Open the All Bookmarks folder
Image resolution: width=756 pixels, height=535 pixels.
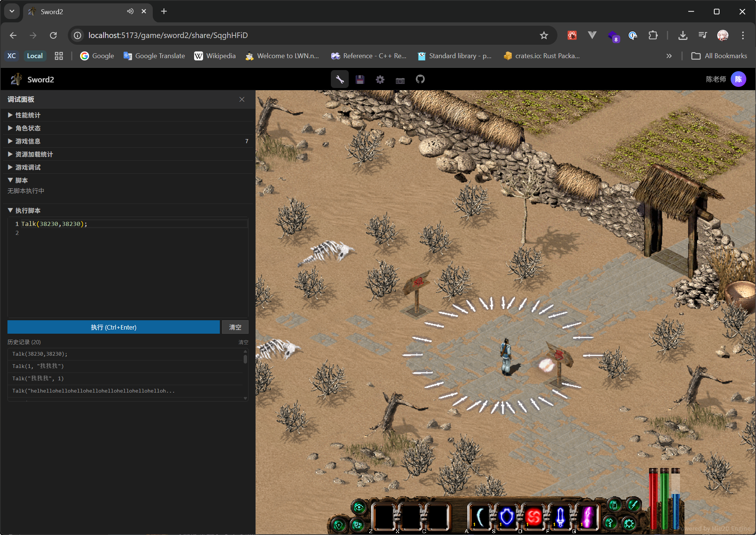719,56
